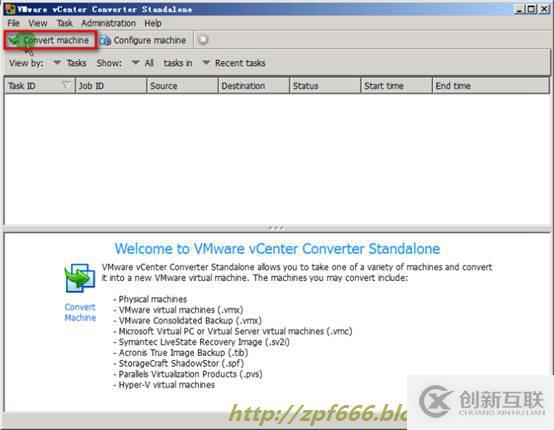Click the Task ID sort arrow

point(66,85)
